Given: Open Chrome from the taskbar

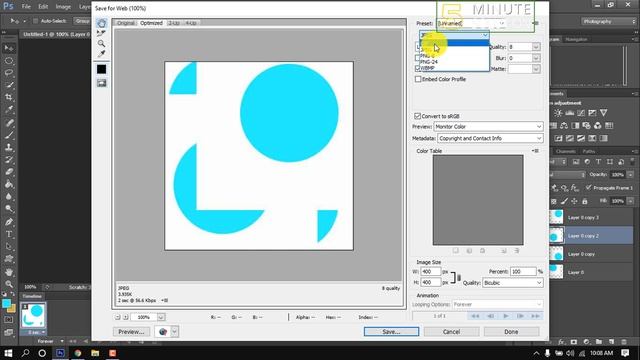Looking at the screenshot, I should pos(78,353).
